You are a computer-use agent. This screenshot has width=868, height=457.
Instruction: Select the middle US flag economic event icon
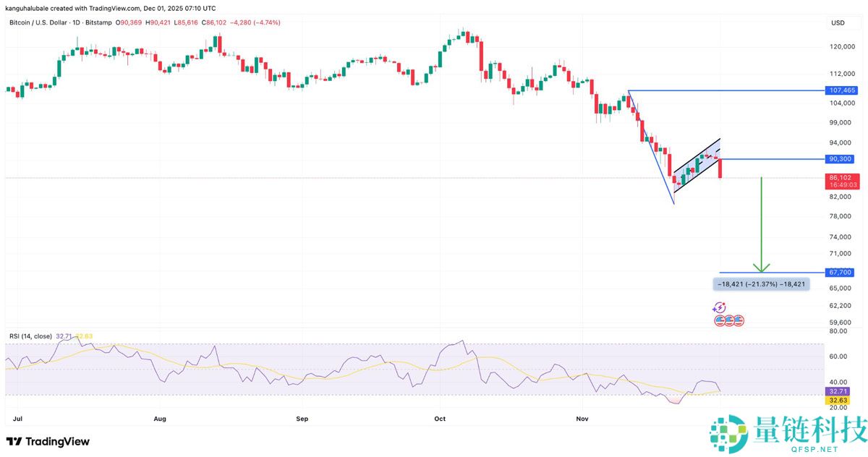(729, 320)
